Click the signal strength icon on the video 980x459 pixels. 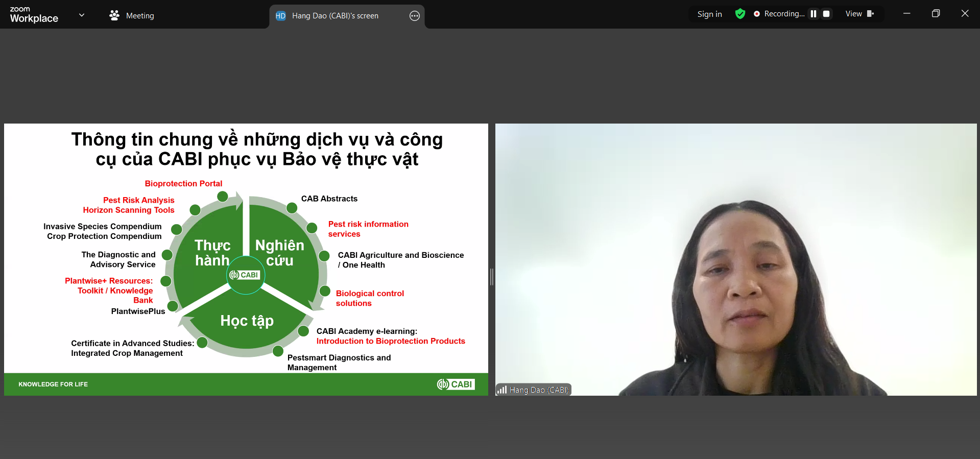click(x=502, y=390)
